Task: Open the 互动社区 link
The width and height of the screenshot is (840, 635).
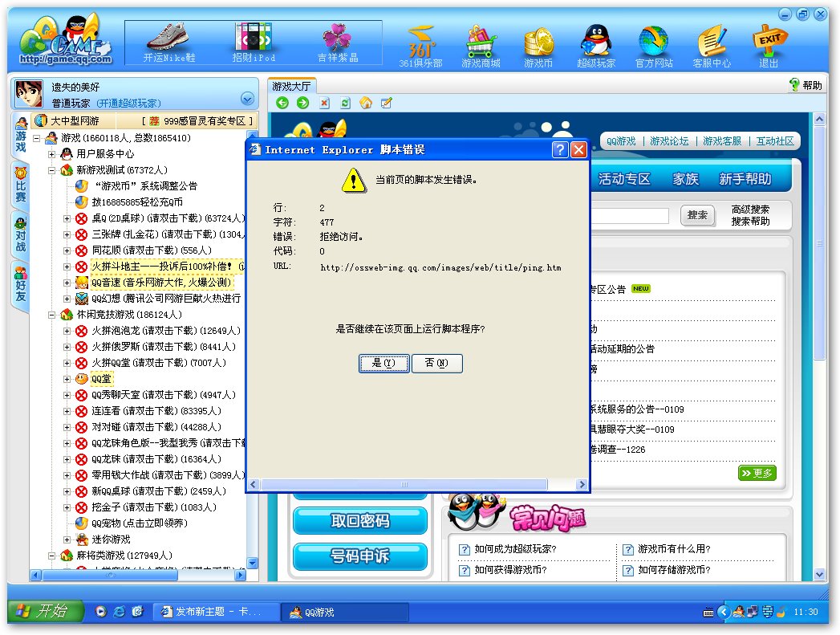Action: [775, 141]
